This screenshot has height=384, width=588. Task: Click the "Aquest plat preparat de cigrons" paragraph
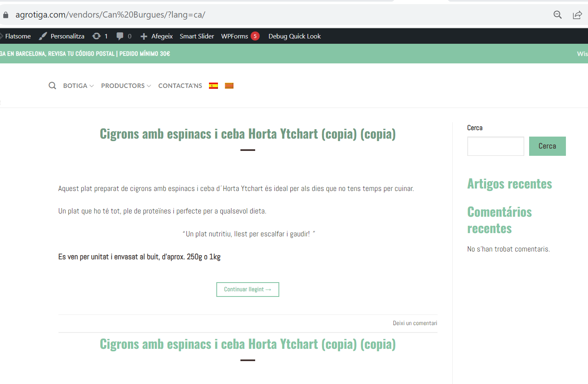pyautogui.click(x=236, y=189)
